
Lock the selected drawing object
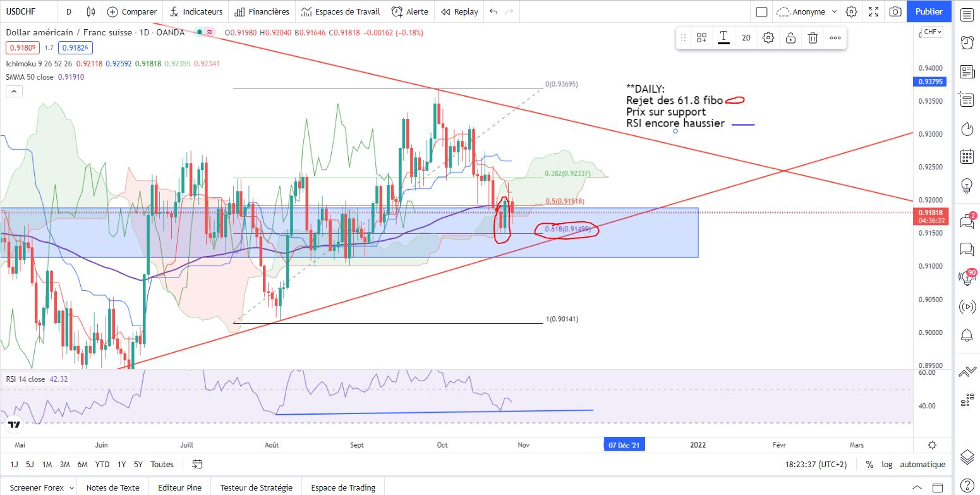click(790, 38)
